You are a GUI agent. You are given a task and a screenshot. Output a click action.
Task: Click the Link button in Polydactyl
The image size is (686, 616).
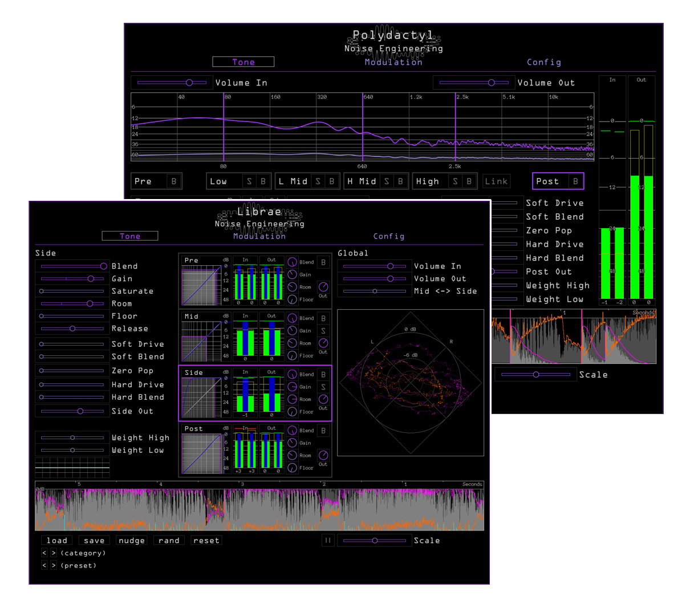496,181
